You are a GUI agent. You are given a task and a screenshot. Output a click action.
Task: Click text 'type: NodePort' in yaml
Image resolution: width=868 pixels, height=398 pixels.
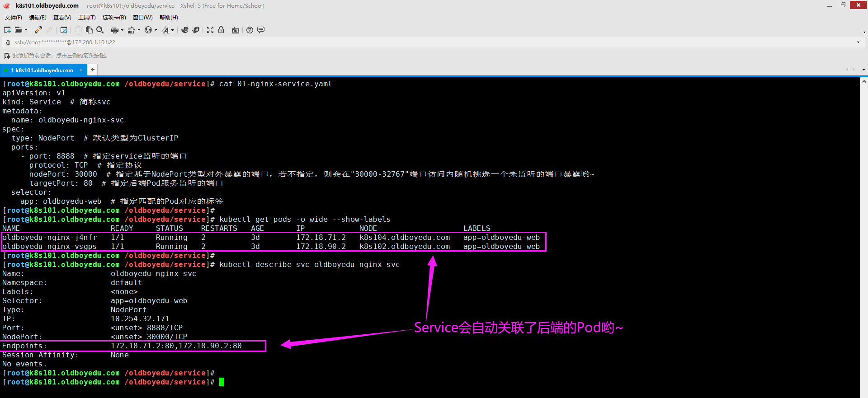[x=42, y=138]
